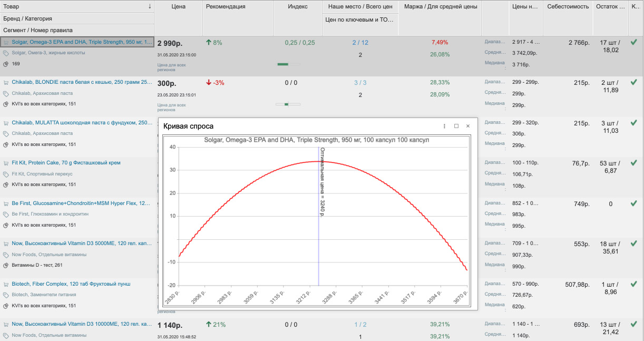Click cart icon beside Now Vitamin D3 10000ME
Screen dimensions: 644x341
pyautogui.click(x=6, y=324)
